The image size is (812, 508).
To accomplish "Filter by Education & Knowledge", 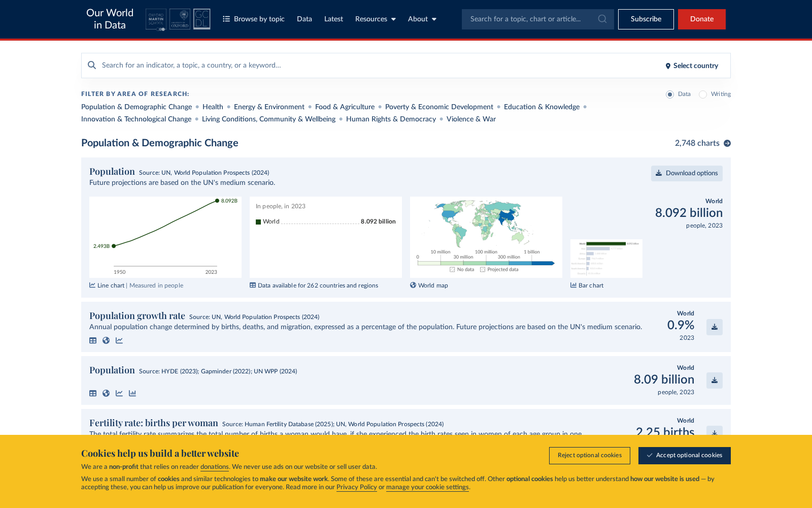I will [542, 107].
